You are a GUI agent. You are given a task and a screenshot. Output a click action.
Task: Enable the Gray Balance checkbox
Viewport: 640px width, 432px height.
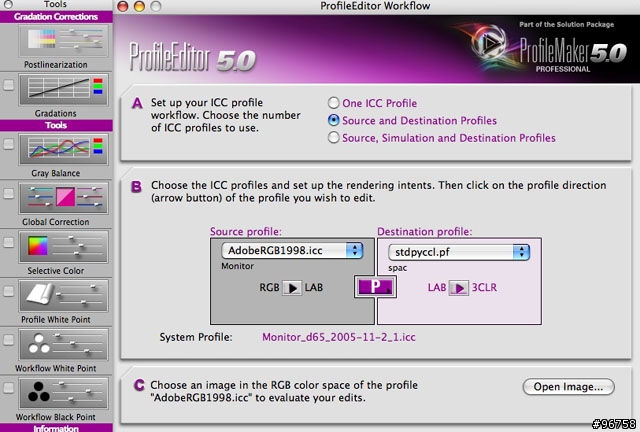tap(9, 144)
